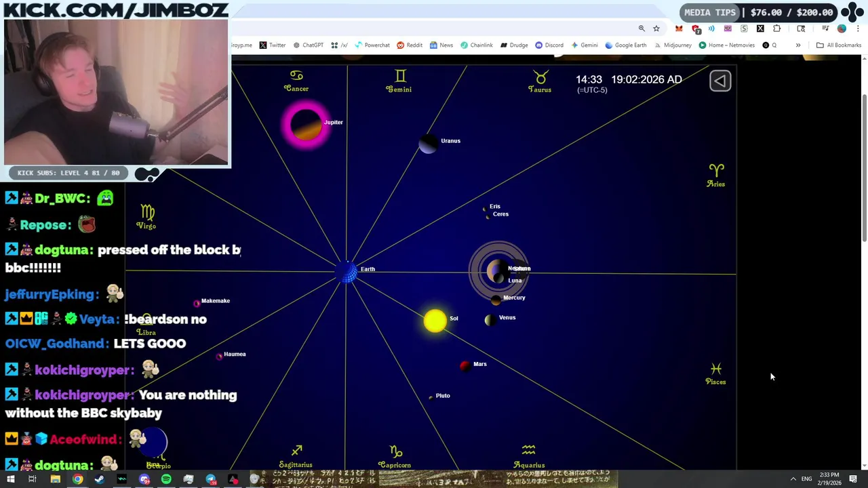Open the Q bookmark
The height and width of the screenshot is (488, 868).
pyautogui.click(x=770, y=45)
